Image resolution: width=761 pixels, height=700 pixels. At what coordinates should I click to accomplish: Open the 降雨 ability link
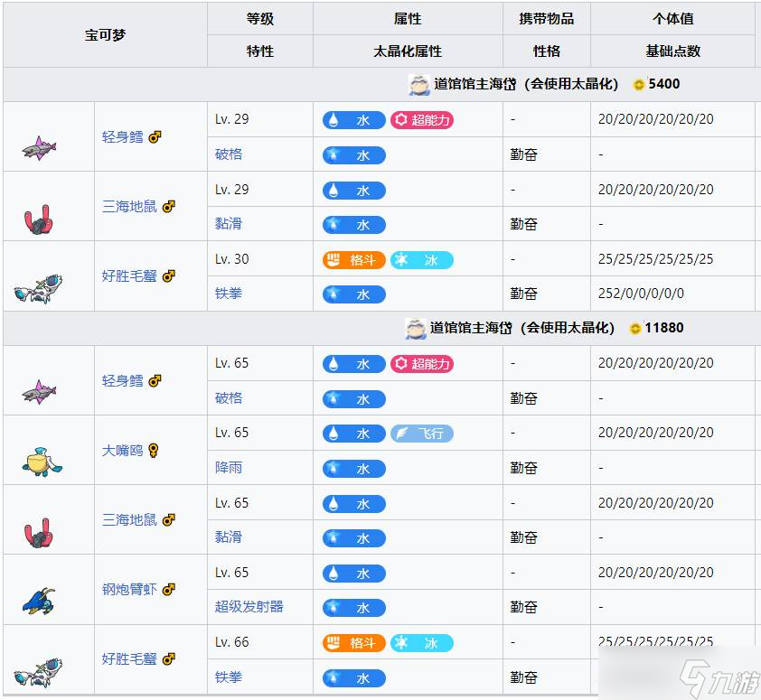click(x=229, y=468)
